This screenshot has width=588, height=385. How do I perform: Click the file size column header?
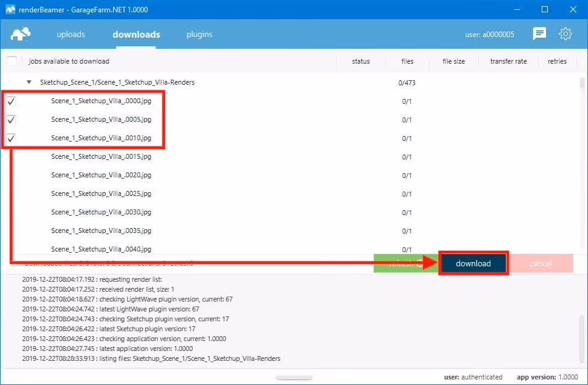coord(454,61)
